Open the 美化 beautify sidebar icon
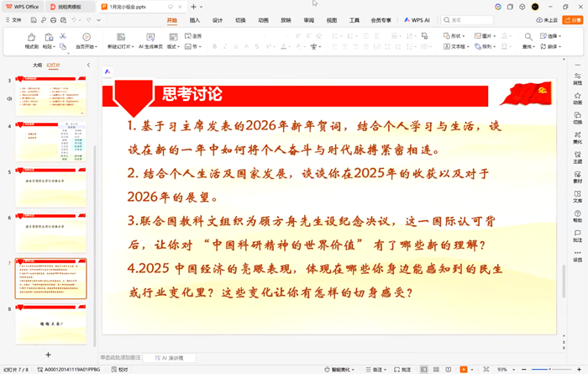This screenshot has width=588, height=374. (577, 137)
